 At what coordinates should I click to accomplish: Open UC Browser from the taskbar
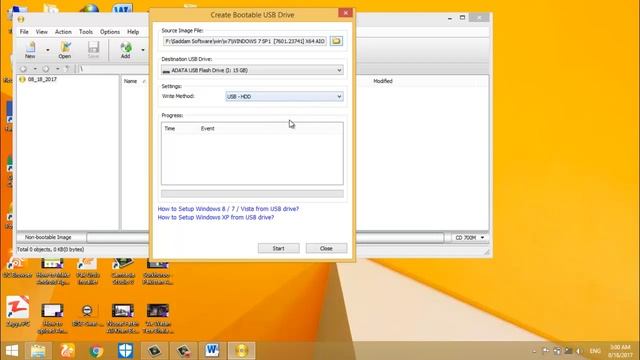pyautogui.click(x=67, y=351)
